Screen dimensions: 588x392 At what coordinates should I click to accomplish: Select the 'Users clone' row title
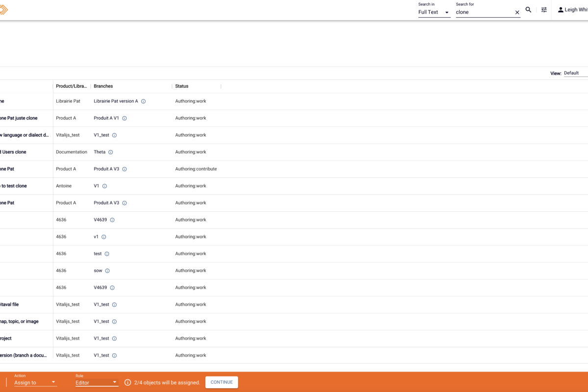pos(14,152)
